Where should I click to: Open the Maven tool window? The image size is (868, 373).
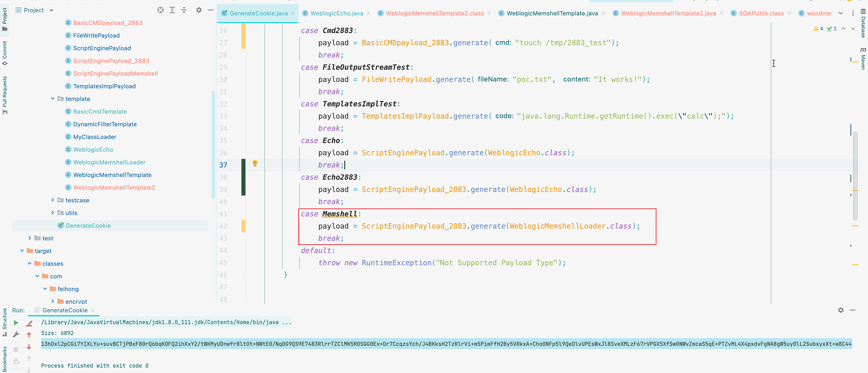tap(863, 59)
